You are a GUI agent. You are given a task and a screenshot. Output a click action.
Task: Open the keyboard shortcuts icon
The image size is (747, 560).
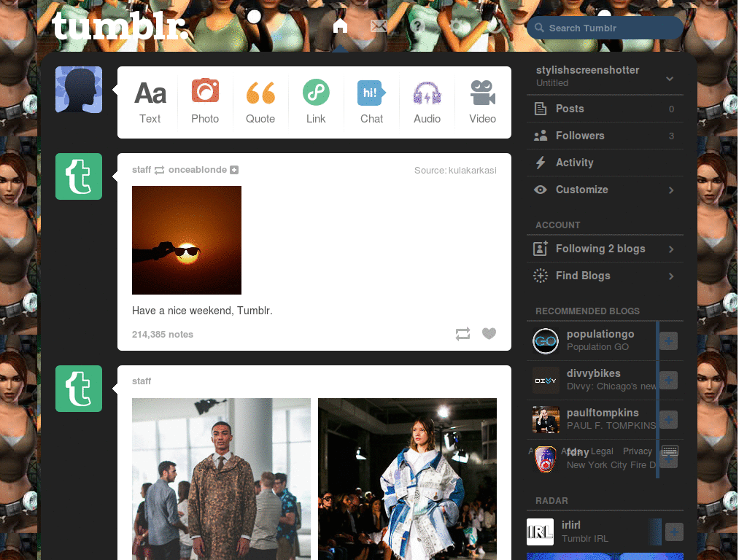tap(670, 451)
